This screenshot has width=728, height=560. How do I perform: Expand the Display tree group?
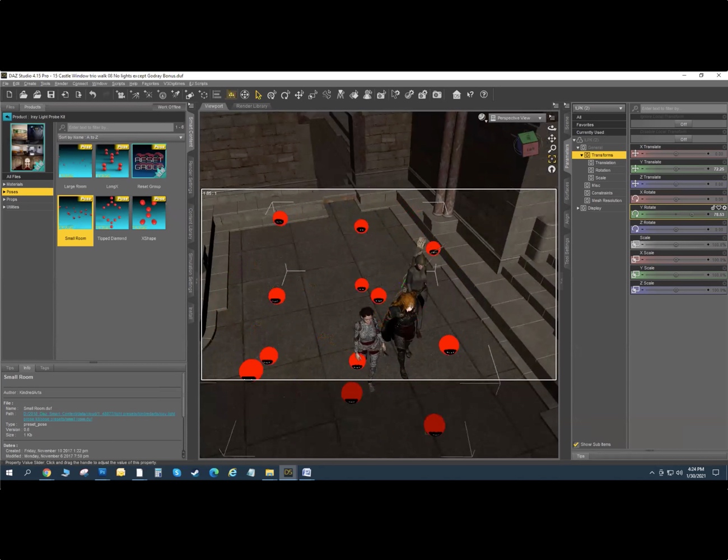578,208
